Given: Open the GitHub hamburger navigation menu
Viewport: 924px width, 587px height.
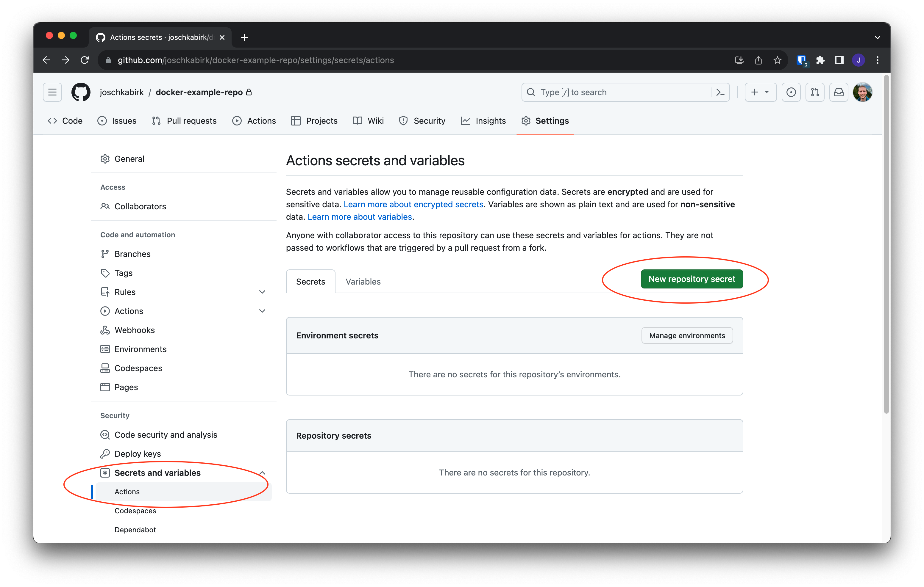Looking at the screenshot, I should click(52, 92).
